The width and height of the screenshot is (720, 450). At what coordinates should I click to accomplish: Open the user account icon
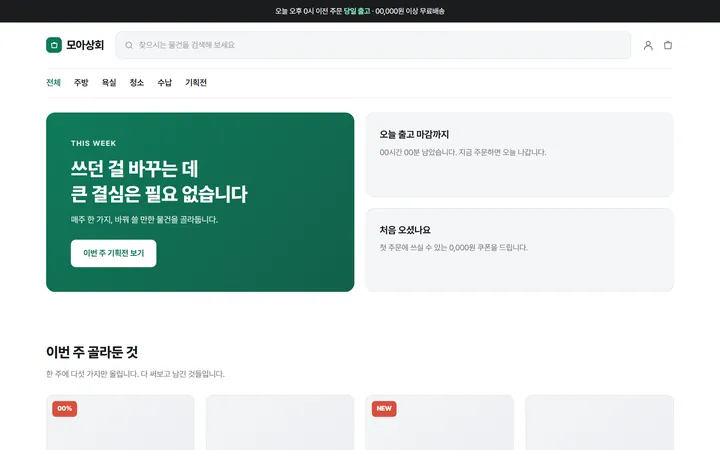(x=648, y=45)
